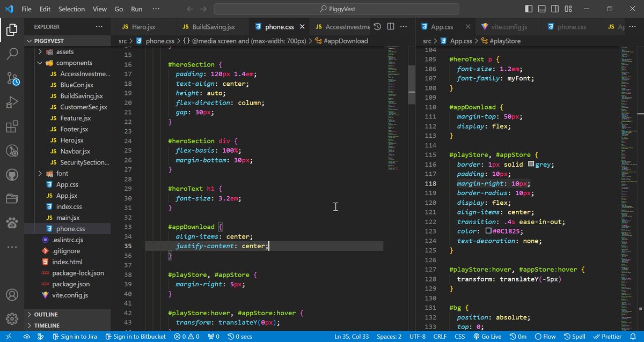Expand the assets folder
This screenshot has width=644, height=342.
tap(39, 51)
